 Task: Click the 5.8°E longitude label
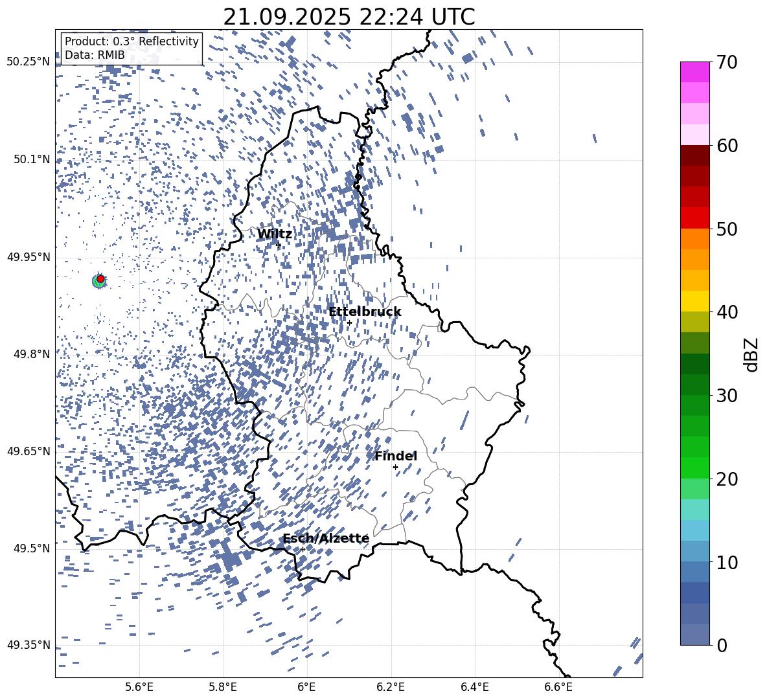223,687
